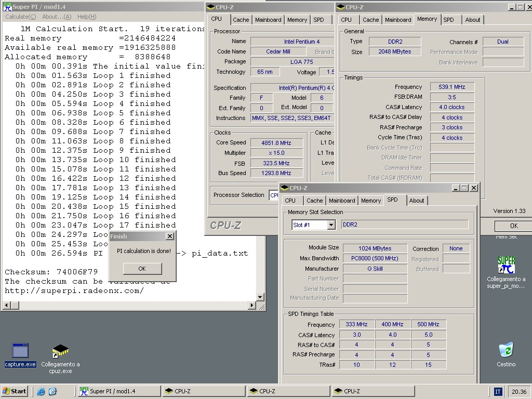Open the Help(H) menu
Image resolution: width=532 pixels, height=399 pixels.
coord(87,17)
